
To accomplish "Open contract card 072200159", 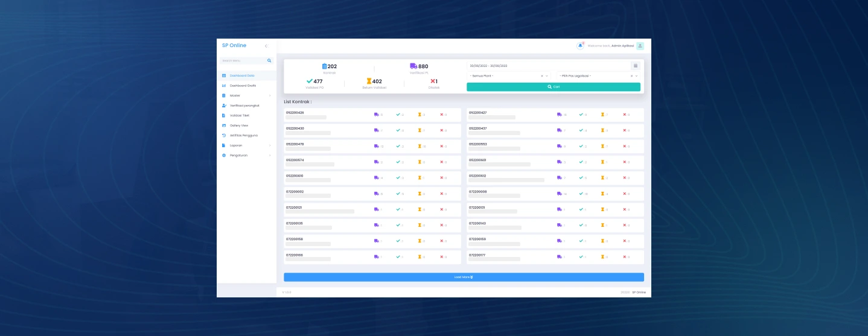I will pos(555,241).
